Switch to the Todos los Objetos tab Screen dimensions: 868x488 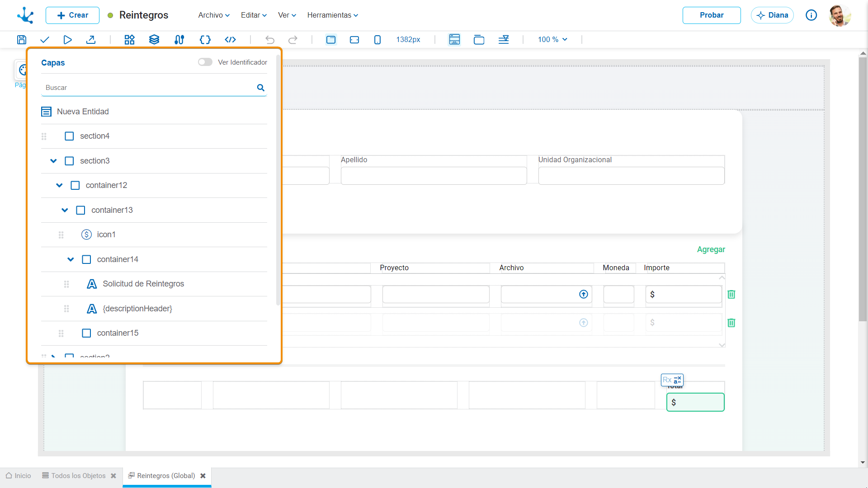point(79,476)
